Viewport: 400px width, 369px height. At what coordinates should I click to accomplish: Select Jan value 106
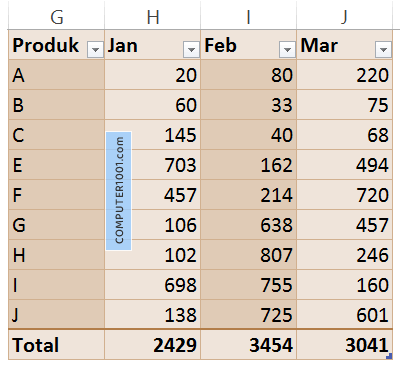pyautogui.click(x=153, y=225)
